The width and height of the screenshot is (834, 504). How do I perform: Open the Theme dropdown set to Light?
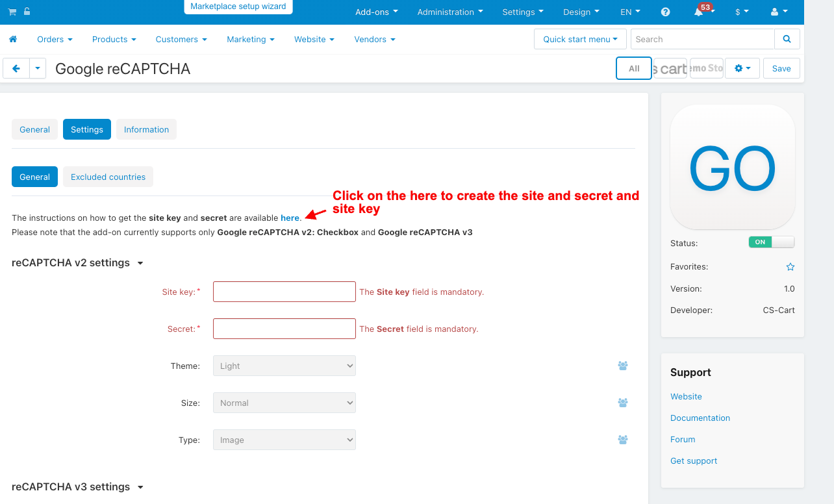click(x=284, y=366)
